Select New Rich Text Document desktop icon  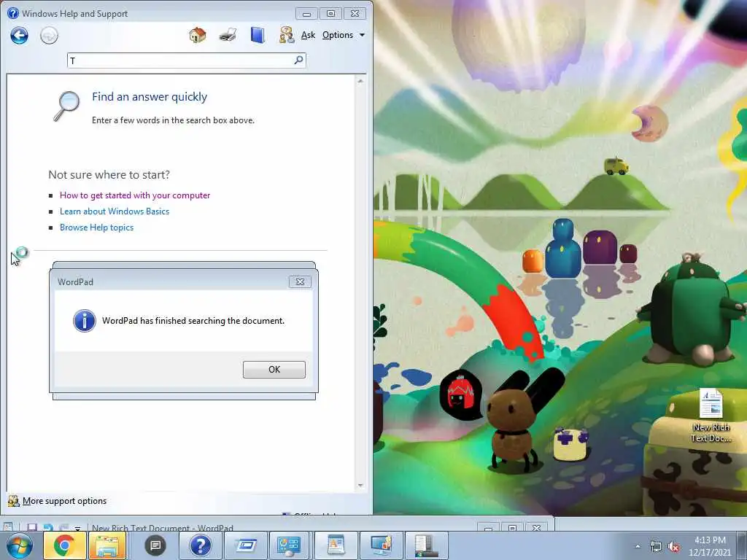pos(711,416)
